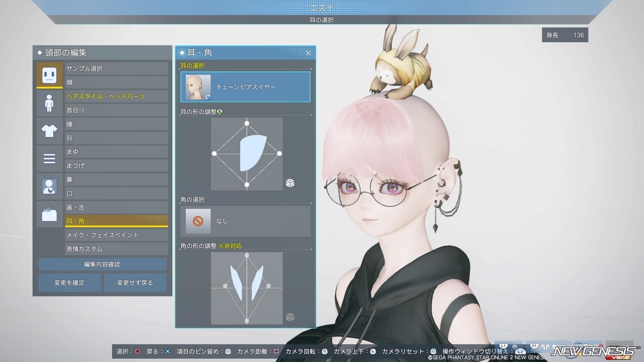Close the 耳・角 panel

309,53
